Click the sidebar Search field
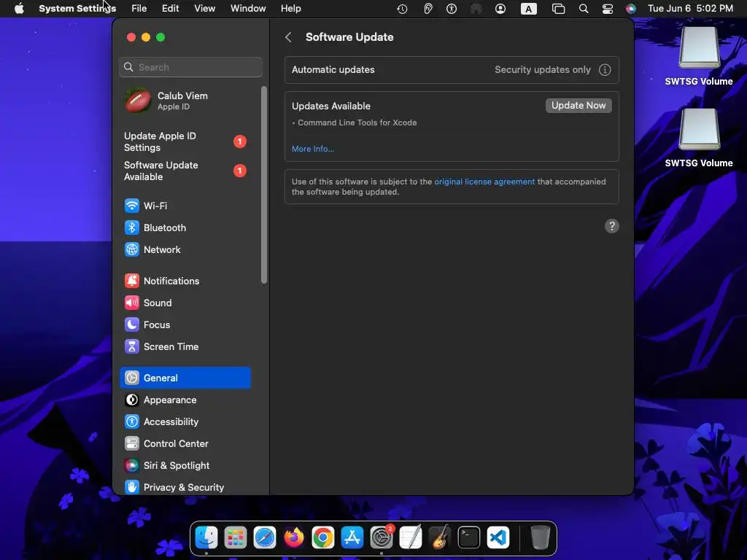Image resolution: width=747 pixels, height=560 pixels. pyautogui.click(x=190, y=67)
